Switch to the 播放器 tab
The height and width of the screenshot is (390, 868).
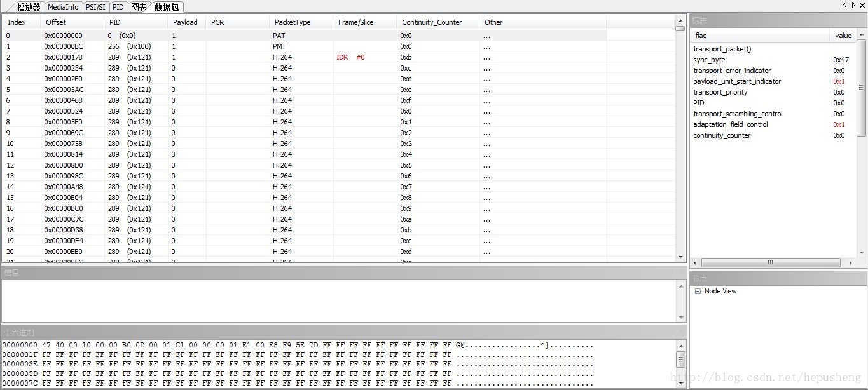(28, 7)
